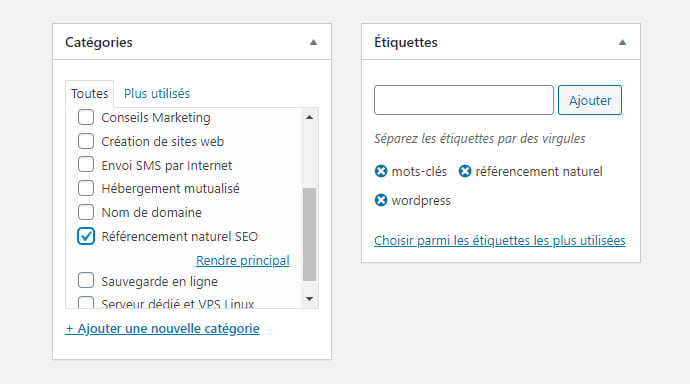This screenshot has height=384, width=690.
Task: Click the Ajouter button
Action: [x=590, y=100]
